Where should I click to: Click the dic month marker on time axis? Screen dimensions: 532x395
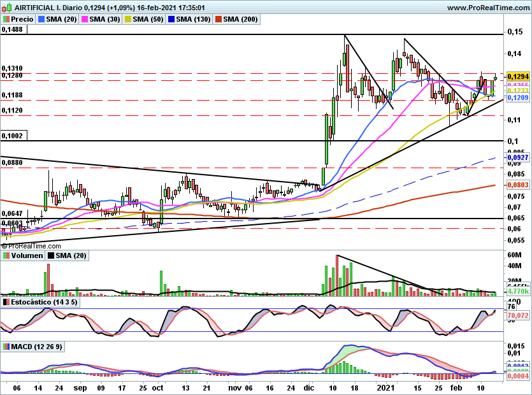coord(309,388)
